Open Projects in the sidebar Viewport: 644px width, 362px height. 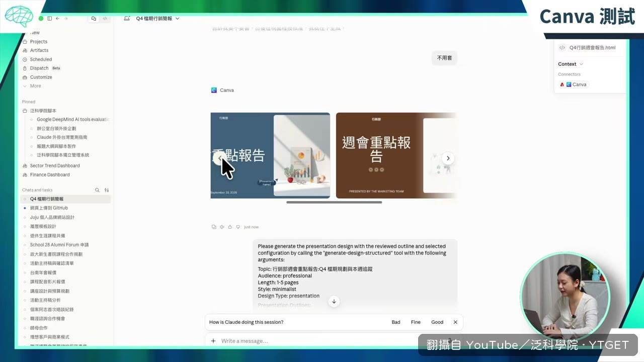point(38,42)
